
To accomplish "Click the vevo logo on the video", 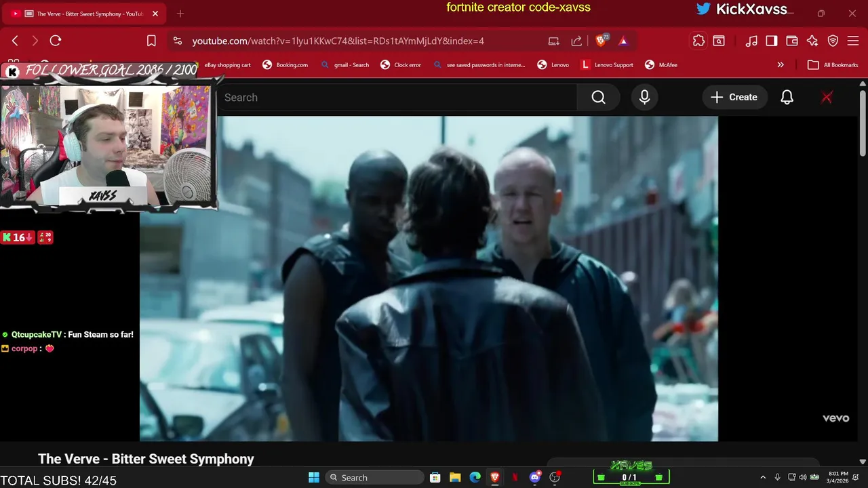I will [x=835, y=418].
